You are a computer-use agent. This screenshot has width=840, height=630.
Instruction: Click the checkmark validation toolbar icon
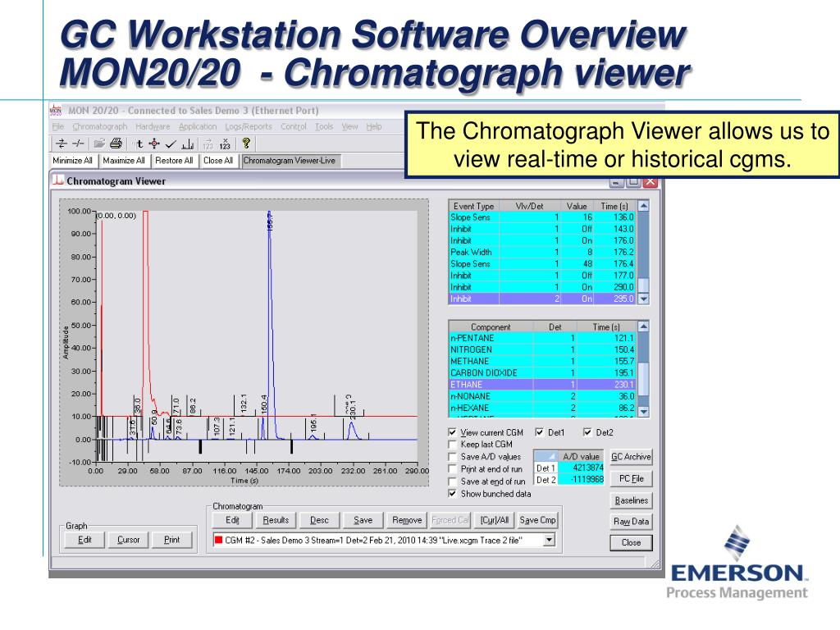[171, 144]
